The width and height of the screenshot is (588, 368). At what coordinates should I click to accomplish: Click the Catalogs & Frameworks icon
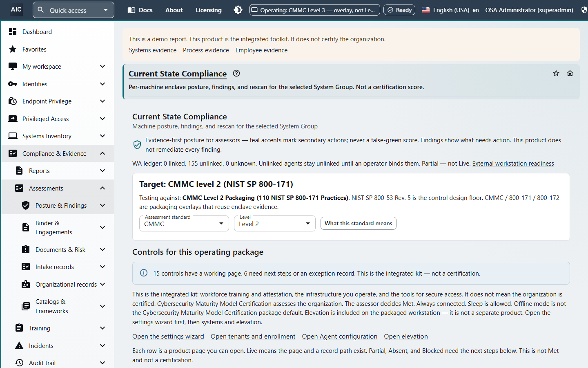tap(26, 306)
